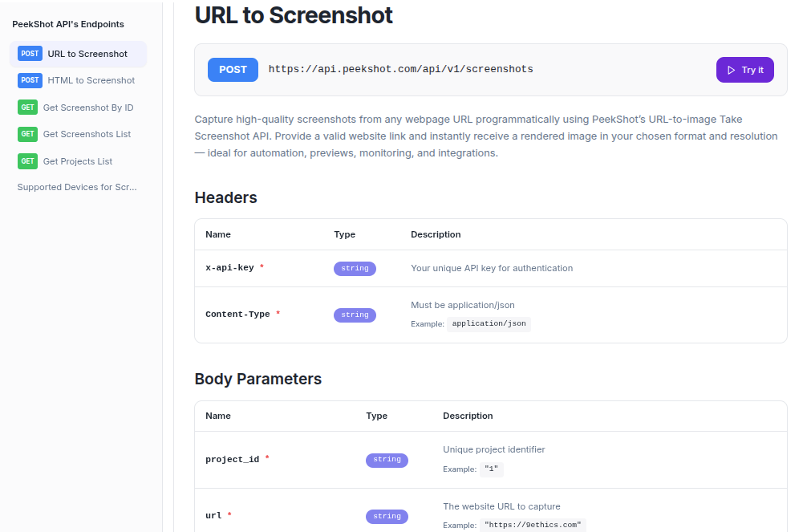Image resolution: width=807 pixels, height=532 pixels.
Task: Click the blue POST badge in the endpoint bar
Action: coord(233,70)
